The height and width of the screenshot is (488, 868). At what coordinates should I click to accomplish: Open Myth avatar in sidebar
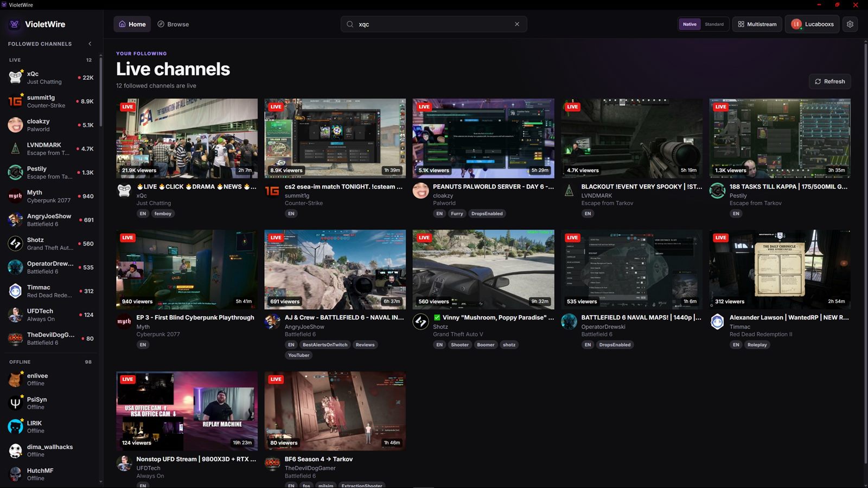(15, 196)
